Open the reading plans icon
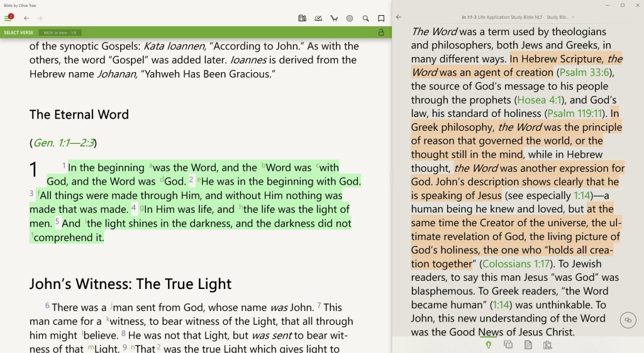This screenshot has width=644, height=353. (318, 18)
